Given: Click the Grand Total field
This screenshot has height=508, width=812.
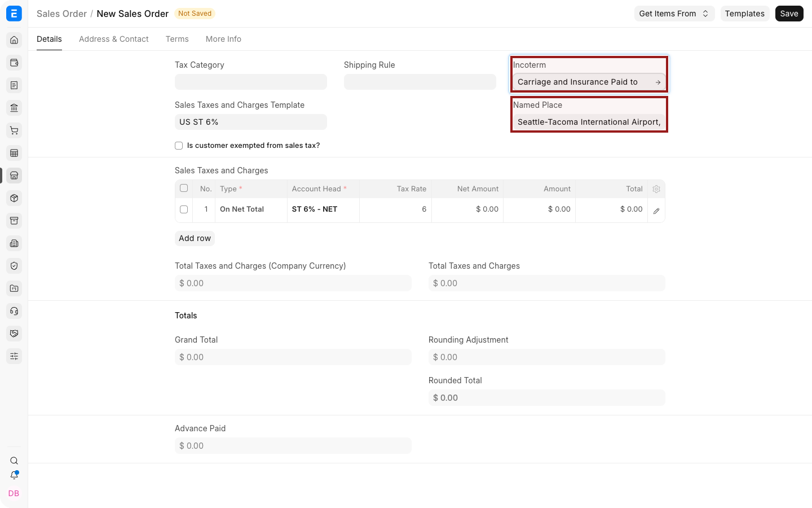Looking at the screenshot, I should click(293, 357).
